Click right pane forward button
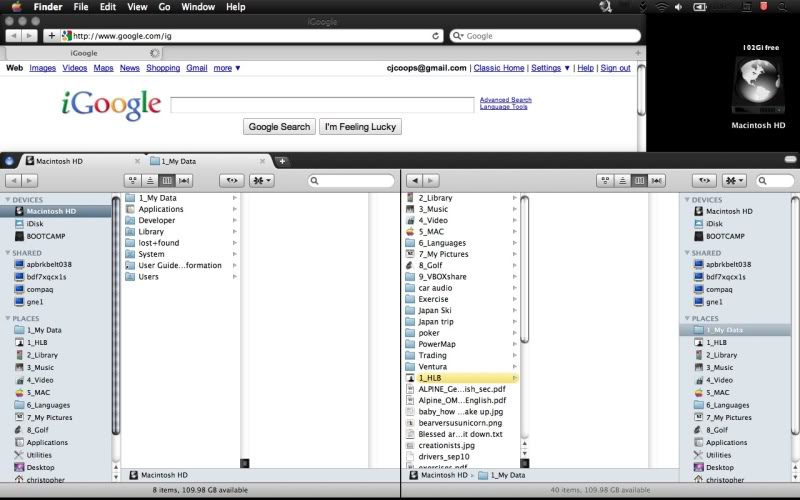The height and width of the screenshot is (500, 800). pyautogui.click(x=431, y=180)
